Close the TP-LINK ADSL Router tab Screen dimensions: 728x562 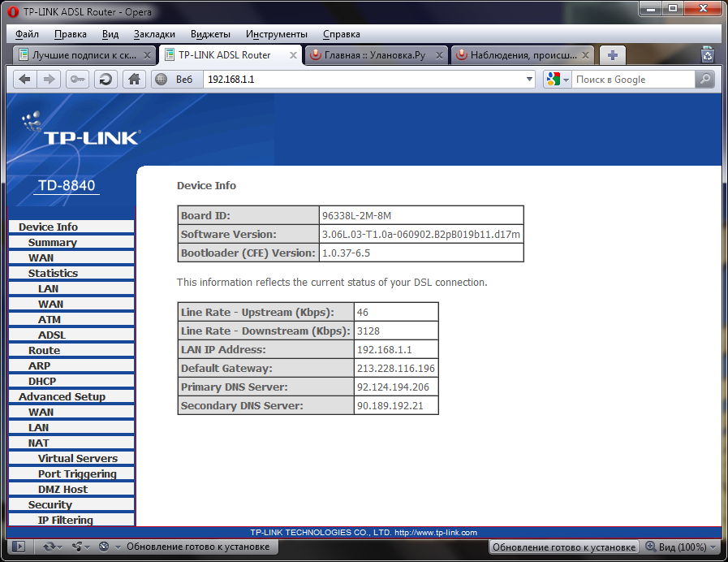point(293,55)
